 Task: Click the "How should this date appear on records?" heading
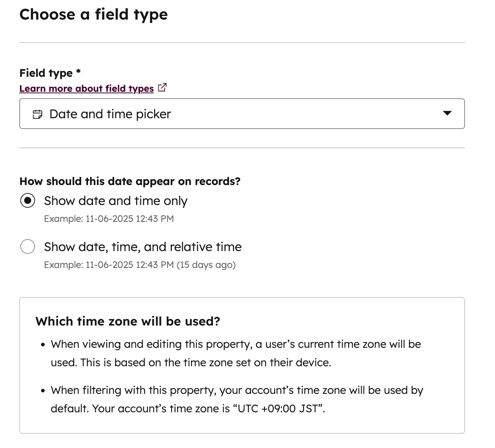[x=130, y=181]
